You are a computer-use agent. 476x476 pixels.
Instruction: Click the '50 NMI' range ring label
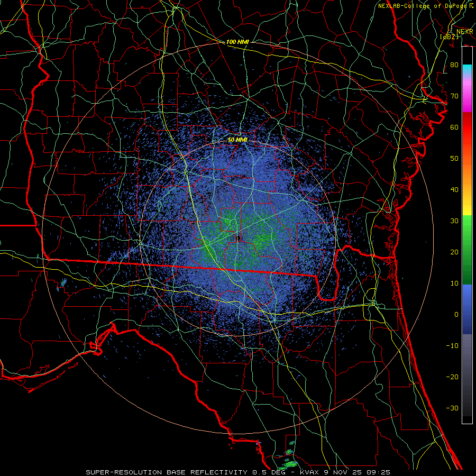click(237, 140)
